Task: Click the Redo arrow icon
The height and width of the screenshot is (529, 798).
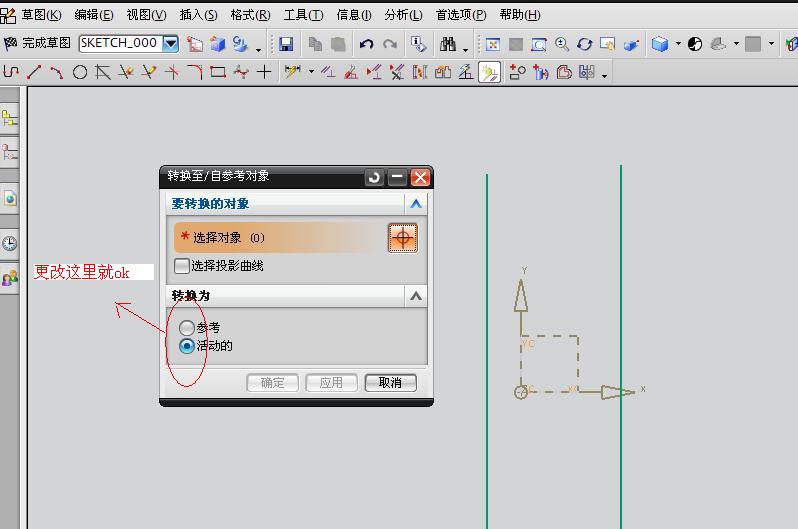Action: pyautogui.click(x=390, y=44)
